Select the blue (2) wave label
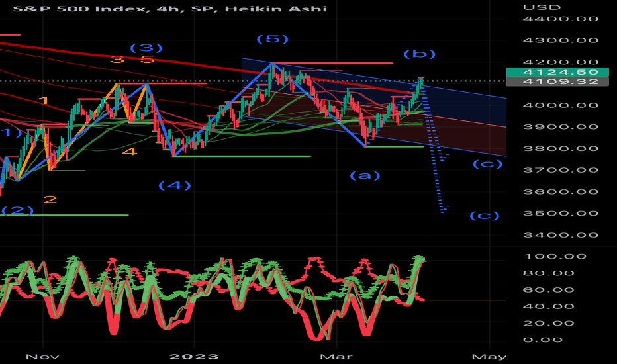The image size is (617, 364). pyautogui.click(x=17, y=210)
